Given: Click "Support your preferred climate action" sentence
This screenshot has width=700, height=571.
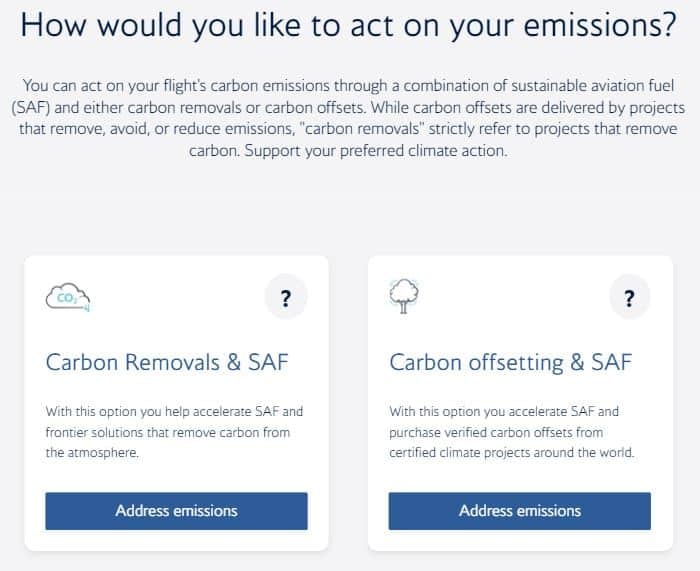Looking at the screenshot, I should pyautogui.click(x=375, y=151).
